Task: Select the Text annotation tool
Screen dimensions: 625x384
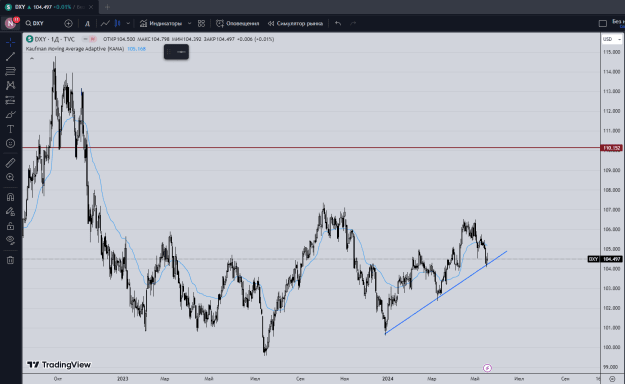Action: pos(10,129)
